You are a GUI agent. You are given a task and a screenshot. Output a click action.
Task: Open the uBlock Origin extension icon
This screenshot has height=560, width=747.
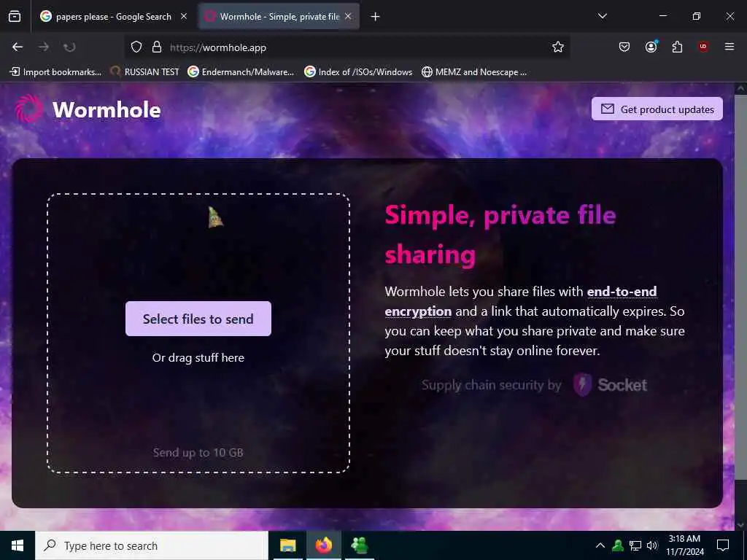[703, 47]
